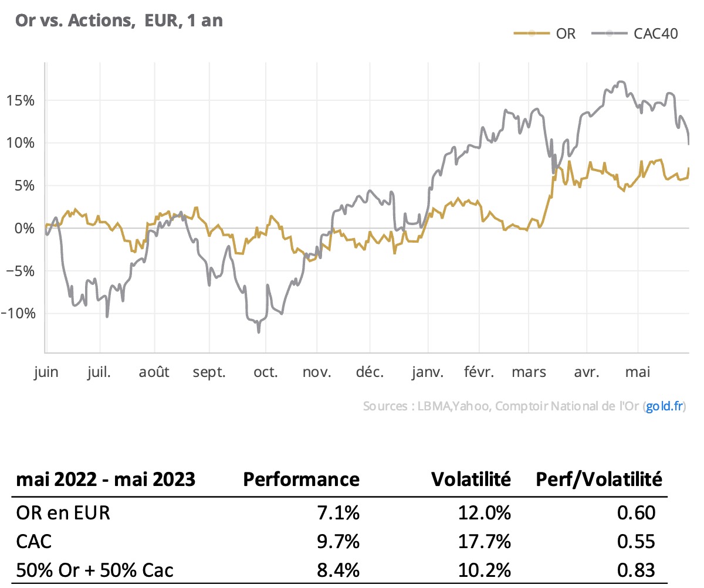Click the 15% label on the y-axis

coord(21,100)
